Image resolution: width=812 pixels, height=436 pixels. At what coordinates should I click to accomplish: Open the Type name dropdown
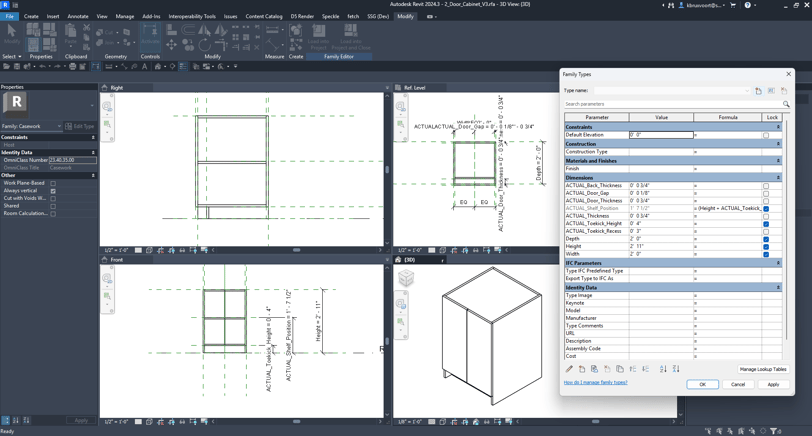click(x=747, y=91)
